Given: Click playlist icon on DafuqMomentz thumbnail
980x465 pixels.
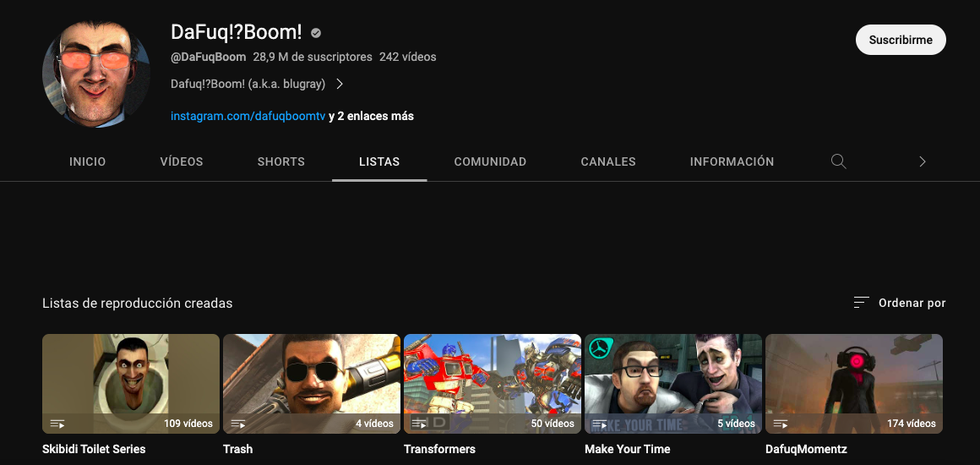Looking at the screenshot, I should tap(781, 424).
